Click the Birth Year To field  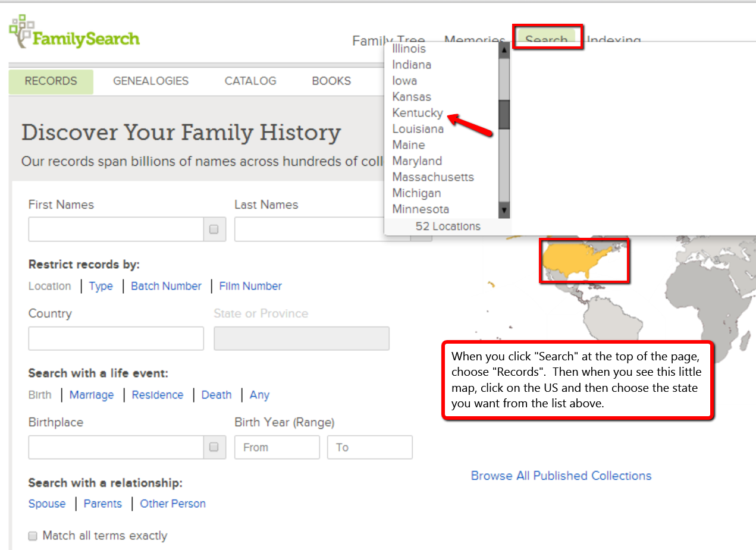370,447
